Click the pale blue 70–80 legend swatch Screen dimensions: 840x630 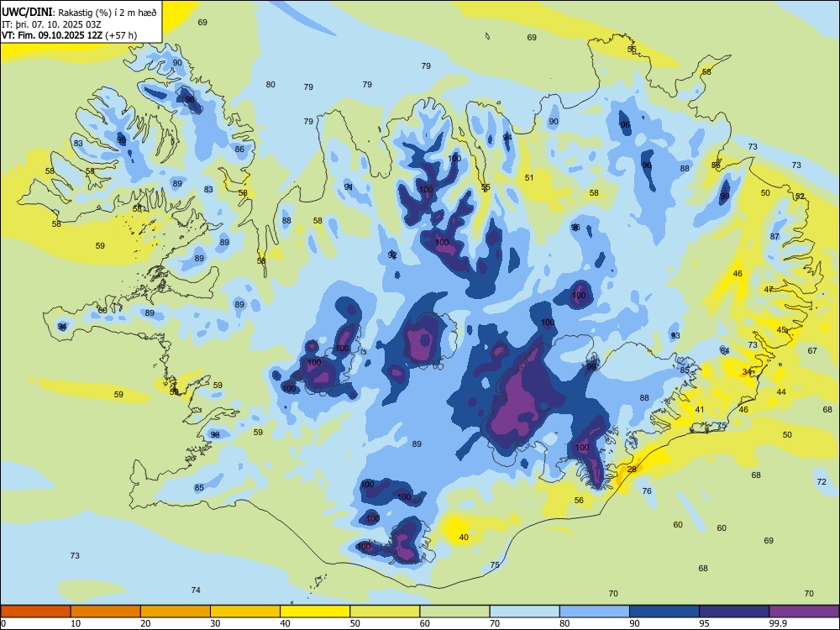(x=524, y=612)
